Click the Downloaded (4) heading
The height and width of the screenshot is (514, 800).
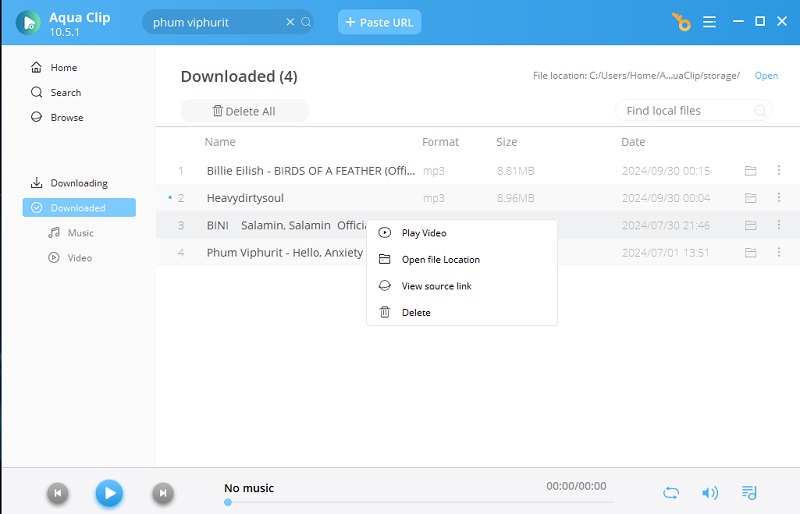(x=239, y=77)
